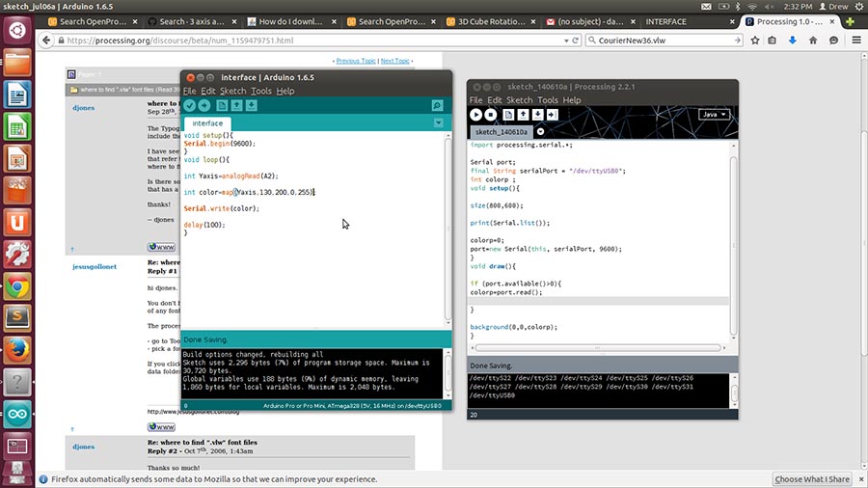Select sketch_140610a tab in Processing
The width and height of the screenshot is (868, 488).
501,132
